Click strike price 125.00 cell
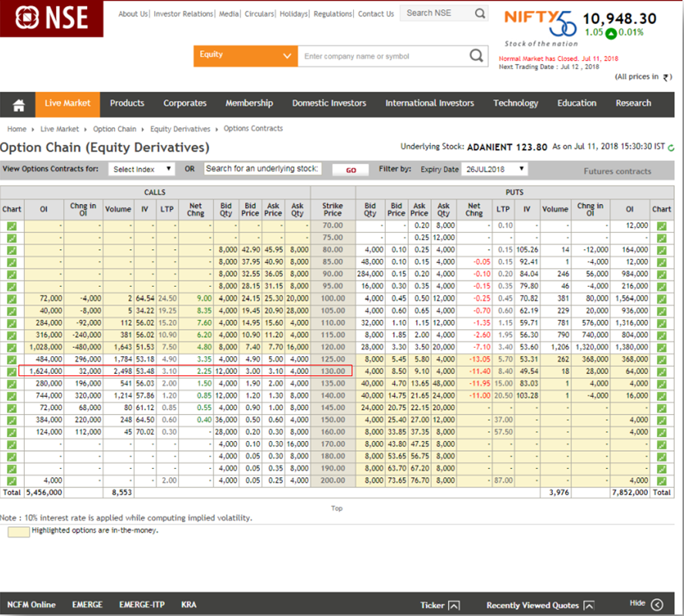The image size is (684, 616). click(x=332, y=359)
